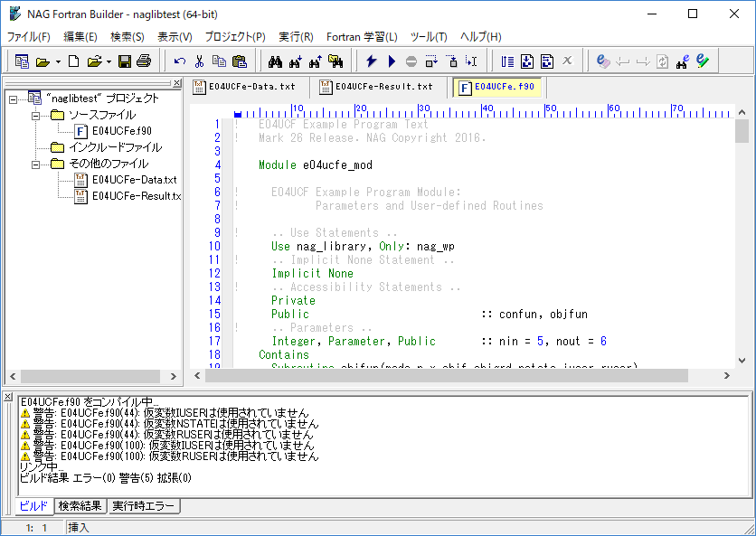Click the binoculars Find icon
The width and height of the screenshot is (756, 536).
click(x=276, y=61)
